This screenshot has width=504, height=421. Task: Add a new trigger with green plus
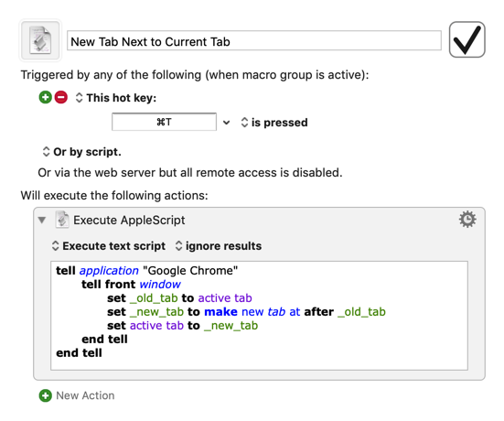pos(46,97)
